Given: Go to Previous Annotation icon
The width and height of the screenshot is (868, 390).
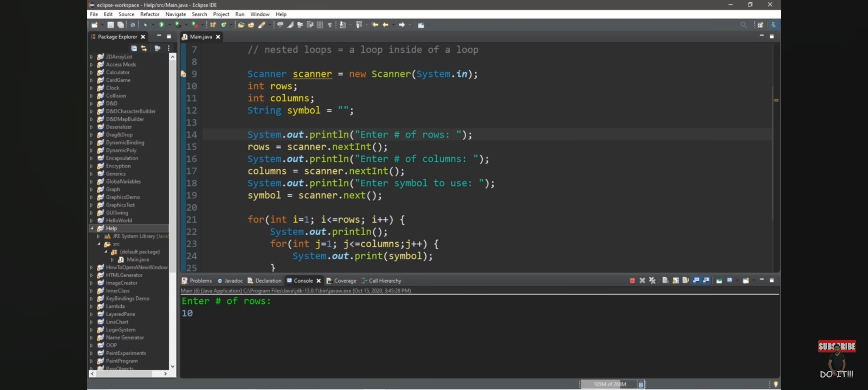Looking at the screenshot, I should tap(359, 25).
